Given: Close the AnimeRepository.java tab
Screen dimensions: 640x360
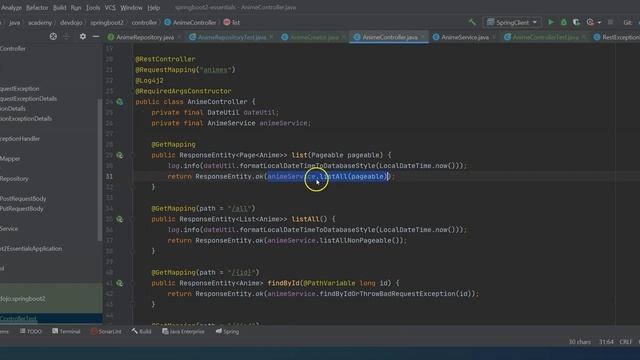Looking at the screenshot, I should pos(179,37).
